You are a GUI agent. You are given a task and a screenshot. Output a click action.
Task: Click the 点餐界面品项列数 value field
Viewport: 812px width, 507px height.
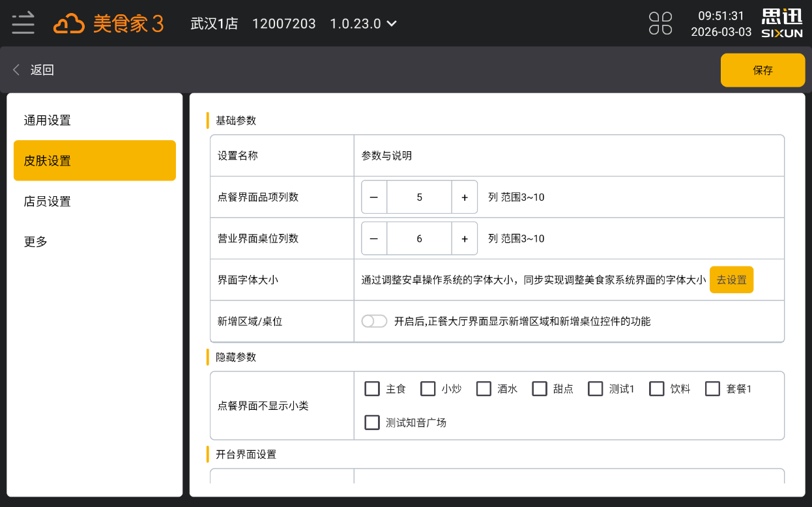pyautogui.click(x=419, y=197)
